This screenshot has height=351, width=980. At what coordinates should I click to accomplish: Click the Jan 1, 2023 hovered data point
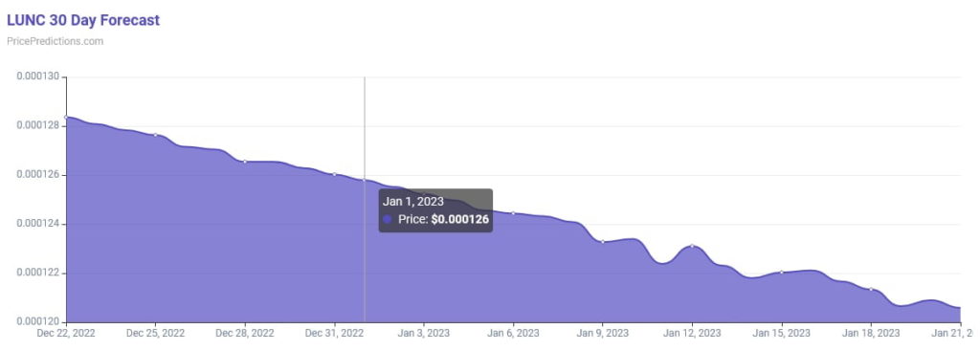pyautogui.click(x=365, y=180)
